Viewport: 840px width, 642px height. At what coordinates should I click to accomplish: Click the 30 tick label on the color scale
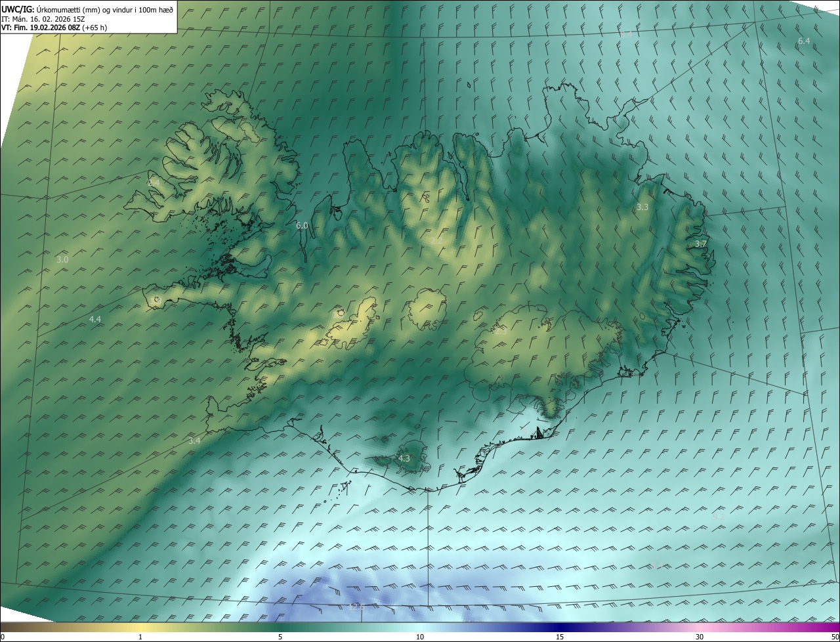[x=700, y=637]
